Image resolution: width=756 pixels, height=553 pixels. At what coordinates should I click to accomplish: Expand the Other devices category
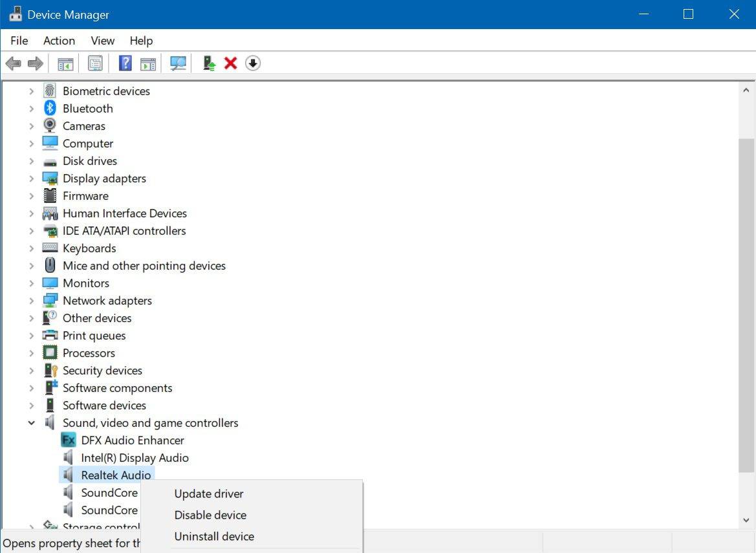[32, 318]
